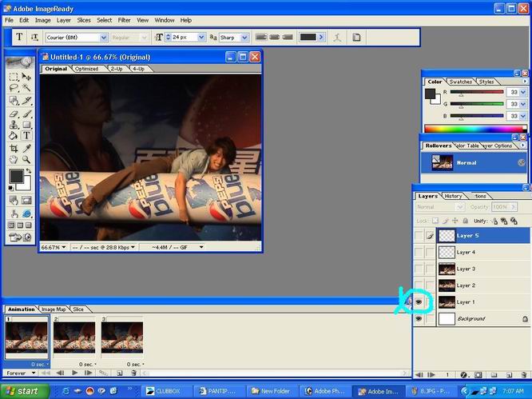
Task: Toggle lock transparent pixels checkbox
Action: 435,221
